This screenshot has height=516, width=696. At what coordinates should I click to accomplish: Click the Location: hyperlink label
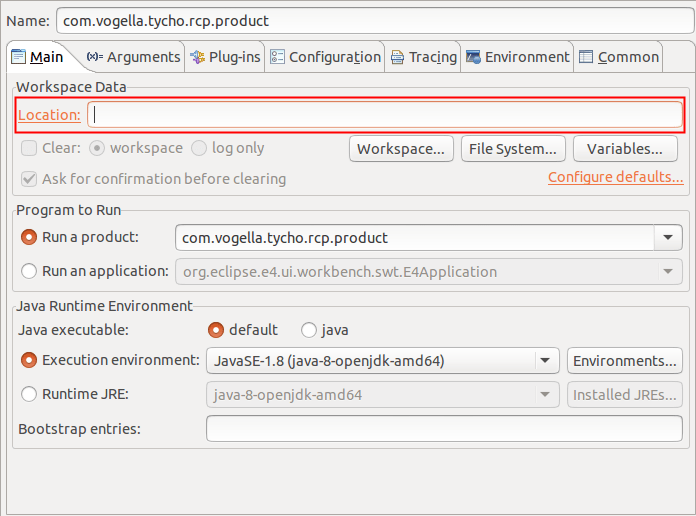(49, 115)
